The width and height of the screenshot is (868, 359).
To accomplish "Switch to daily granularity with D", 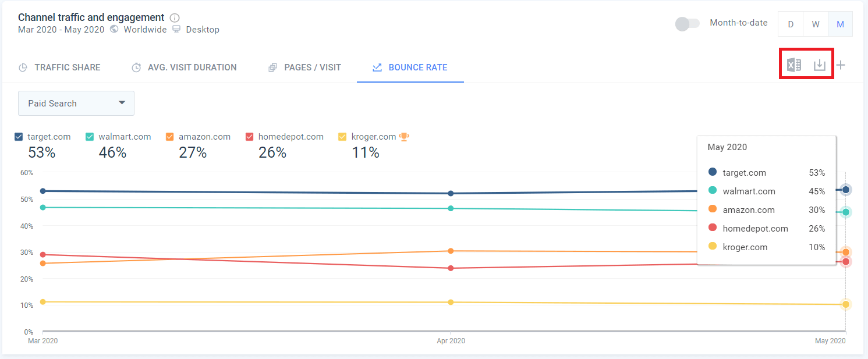I will [791, 24].
